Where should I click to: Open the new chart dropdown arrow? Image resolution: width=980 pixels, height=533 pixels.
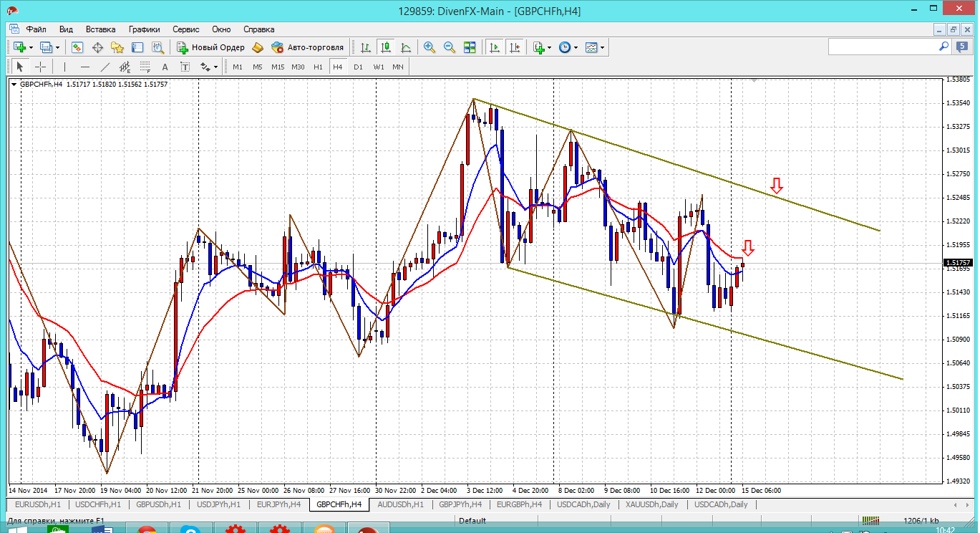pos(31,47)
